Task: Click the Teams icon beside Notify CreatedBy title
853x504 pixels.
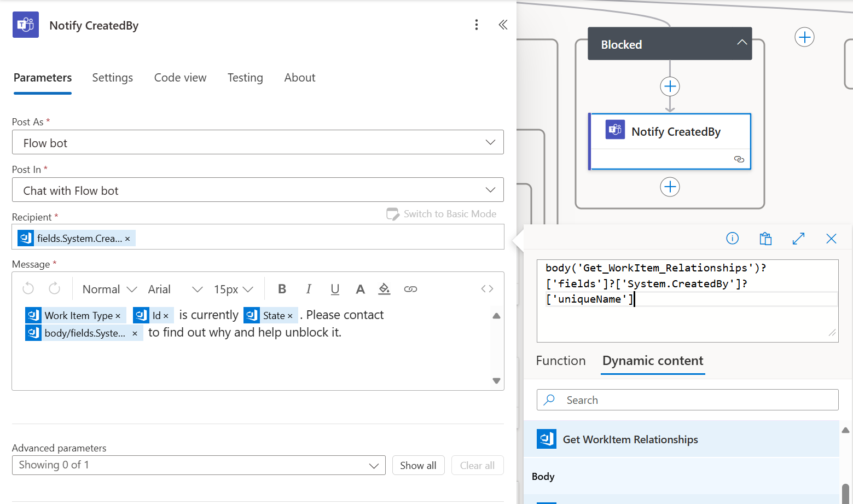Action: coord(26,25)
